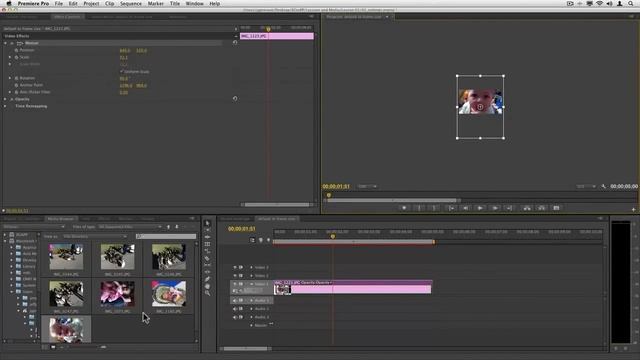
Task: Add a marker in the Program monitor
Action: tap(404, 208)
